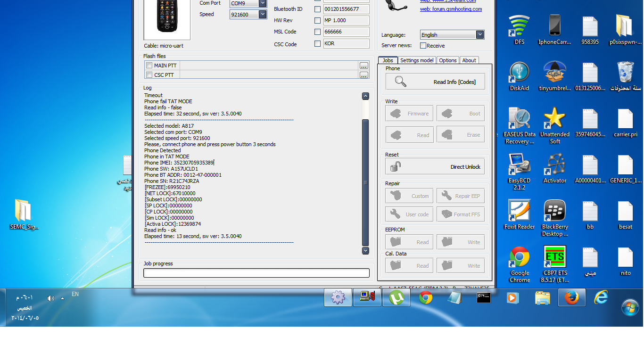This screenshot has height=362, width=644.
Task: Open the tinyumbrella desktop icon
Action: coord(555,75)
